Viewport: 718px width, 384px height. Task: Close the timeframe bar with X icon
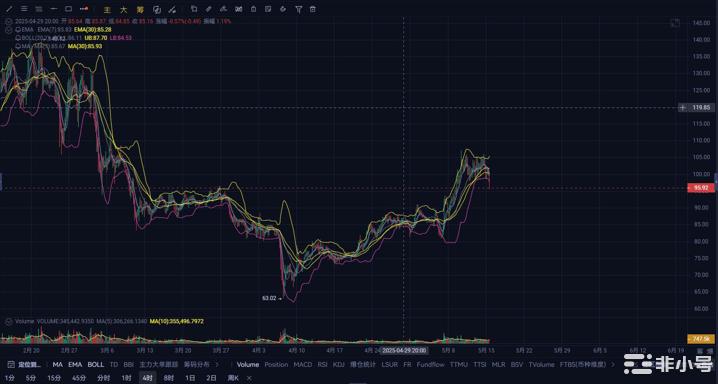(x=249, y=378)
